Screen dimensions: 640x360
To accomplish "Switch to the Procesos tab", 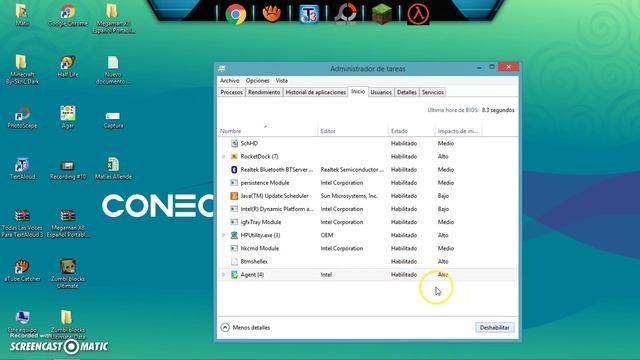I will tap(231, 92).
